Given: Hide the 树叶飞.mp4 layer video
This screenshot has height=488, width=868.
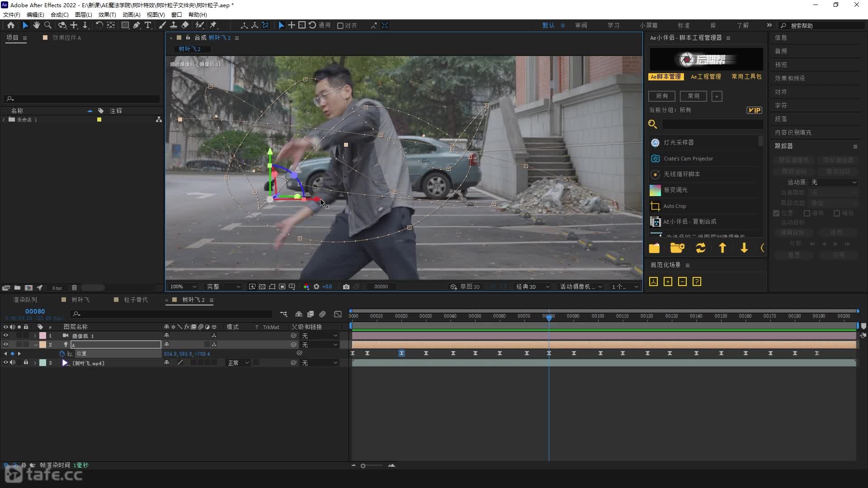Looking at the screenshot, I should coord(6,363).
